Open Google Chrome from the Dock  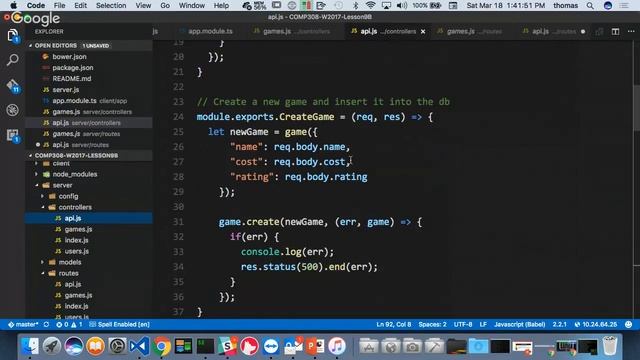(x=162, y=347)
